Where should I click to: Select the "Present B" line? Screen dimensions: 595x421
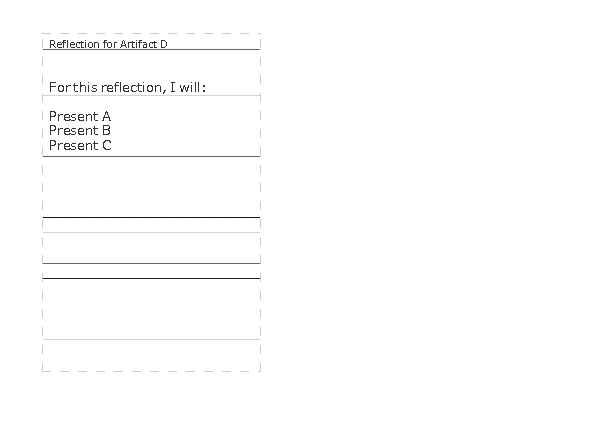(x=80, y=130)
